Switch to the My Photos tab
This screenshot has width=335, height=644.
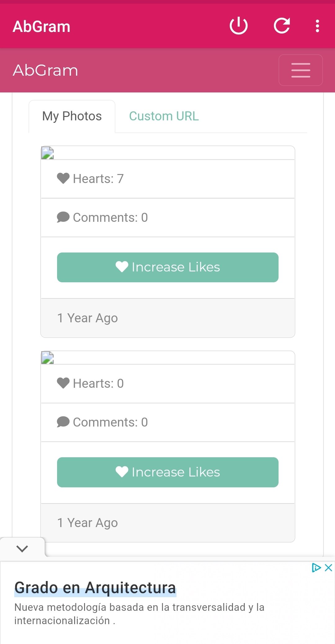(72, 116)
